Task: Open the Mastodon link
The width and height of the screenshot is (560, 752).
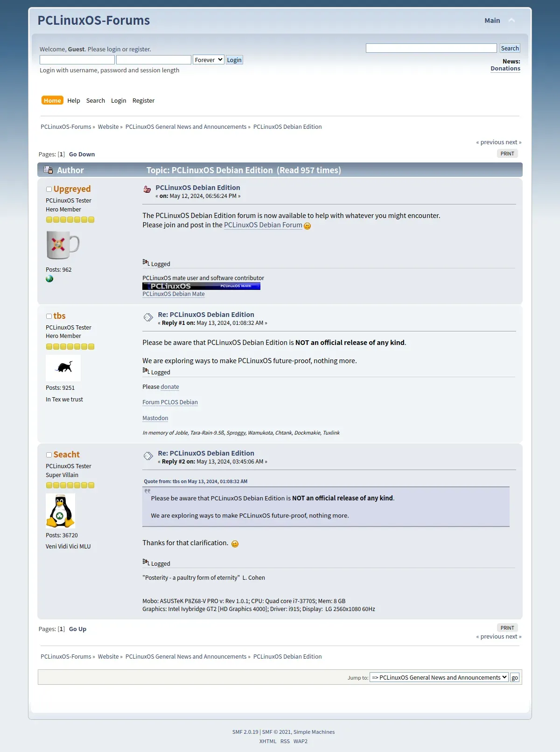Action: pos(155,418)
